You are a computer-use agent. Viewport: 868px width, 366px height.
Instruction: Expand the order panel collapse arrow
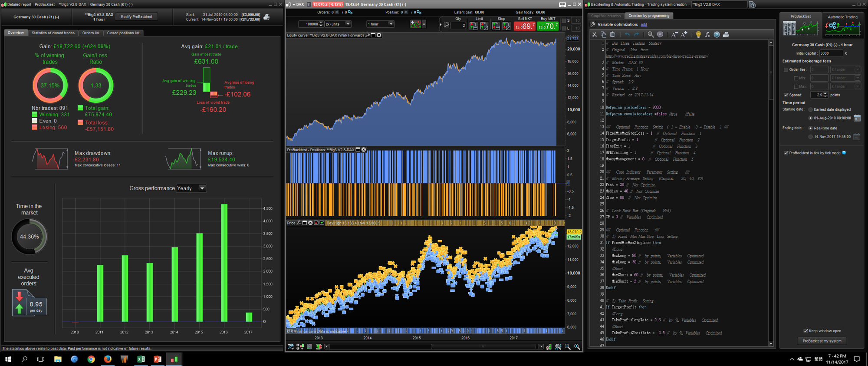(x=441, y=25)
